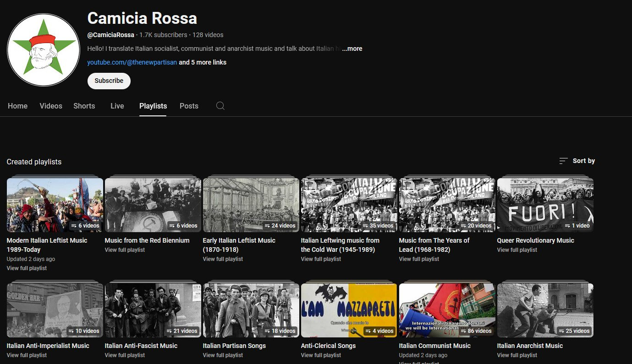View full playlist under Modern Italian Leftist Music
The height and width of the screenshot is (364, 632).
click(27, 268)
